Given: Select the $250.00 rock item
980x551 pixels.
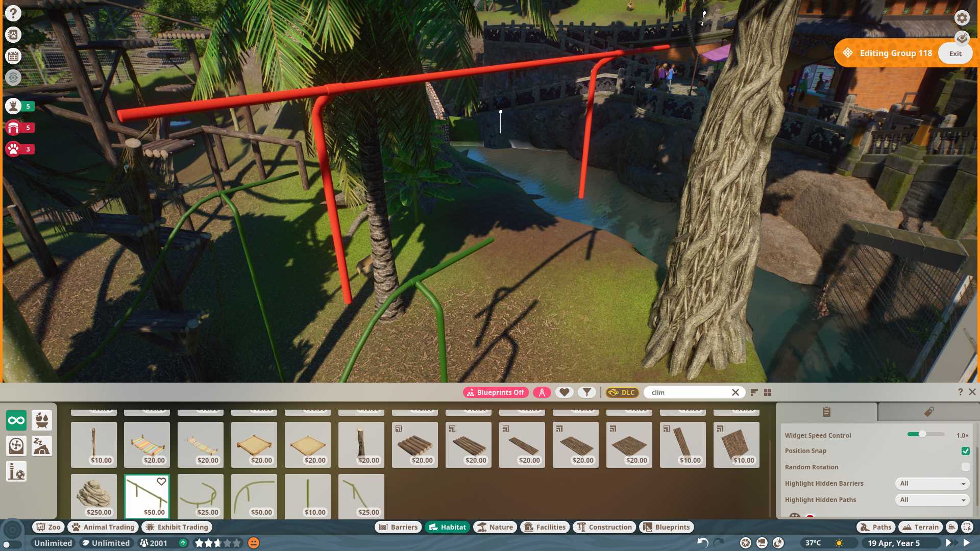Looking at the screenshot, I should coord(94,496).
